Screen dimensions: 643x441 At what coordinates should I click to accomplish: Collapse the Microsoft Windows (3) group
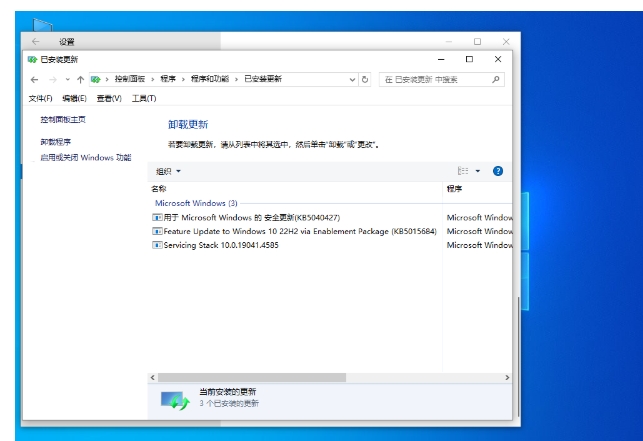[x=196, y=202]
